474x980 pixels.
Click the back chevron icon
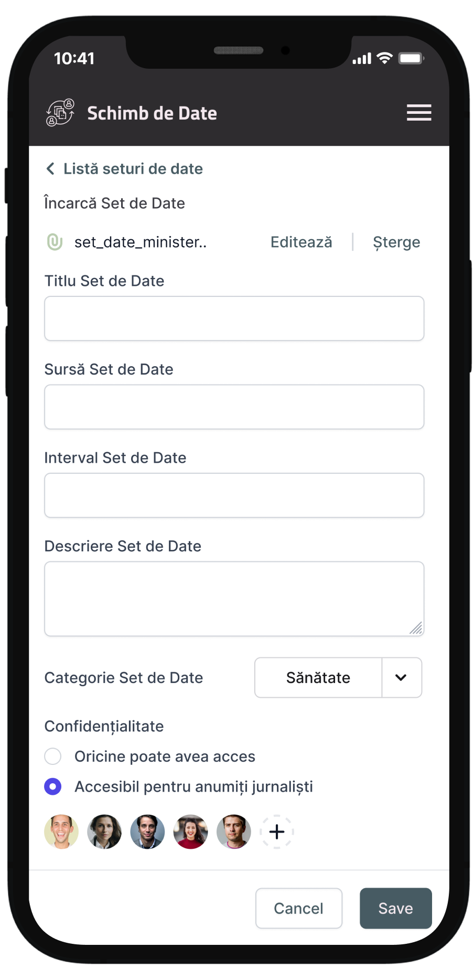(50, 168)
